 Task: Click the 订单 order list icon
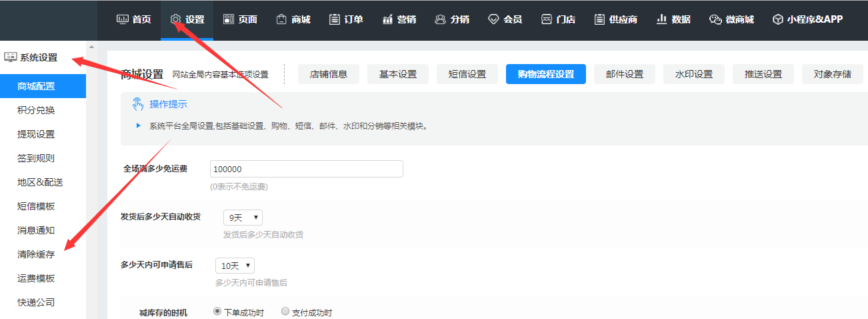335,19
